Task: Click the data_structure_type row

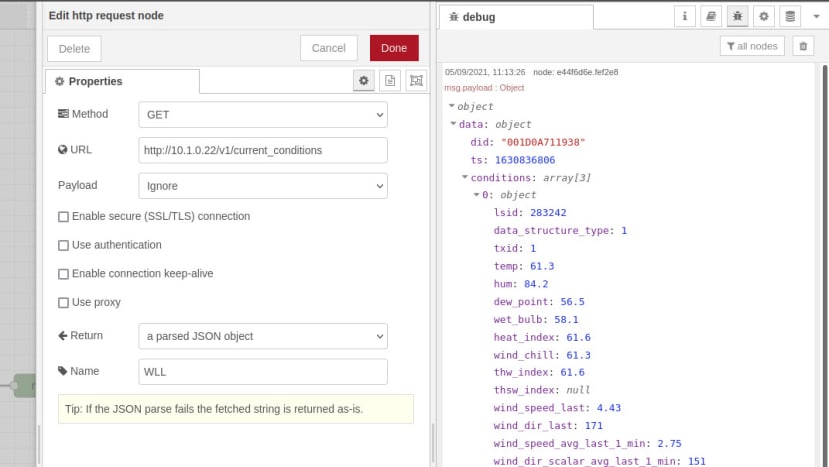Action: pyautogui.click(x=560, y=231)
